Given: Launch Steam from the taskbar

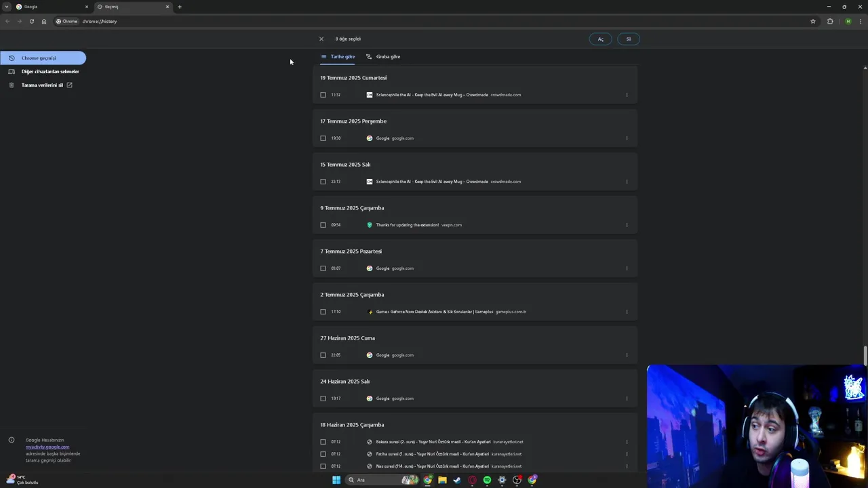Looking at the screenshot, I should (x=457, y=480).
